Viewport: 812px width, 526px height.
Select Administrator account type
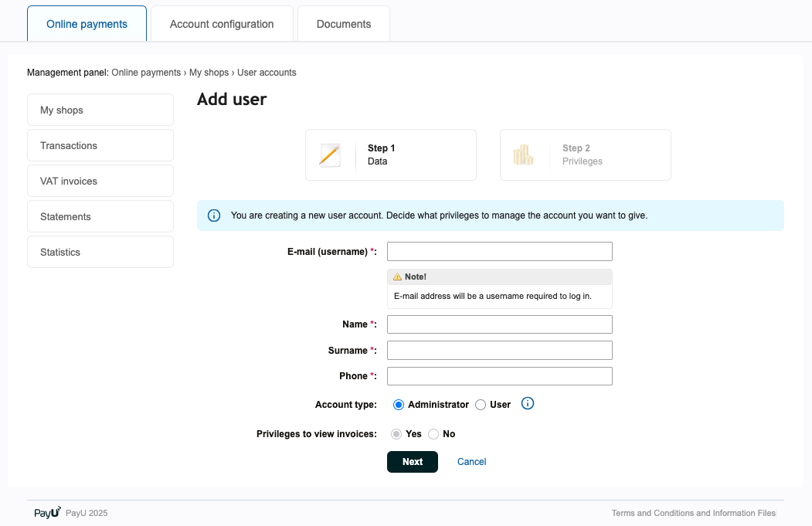399,404
